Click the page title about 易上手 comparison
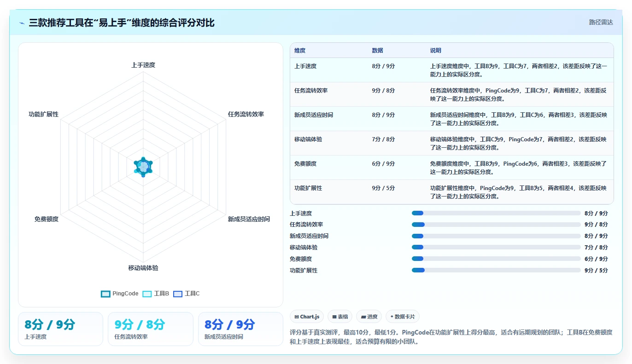632x364 pixels. click(x=122, y=23)
